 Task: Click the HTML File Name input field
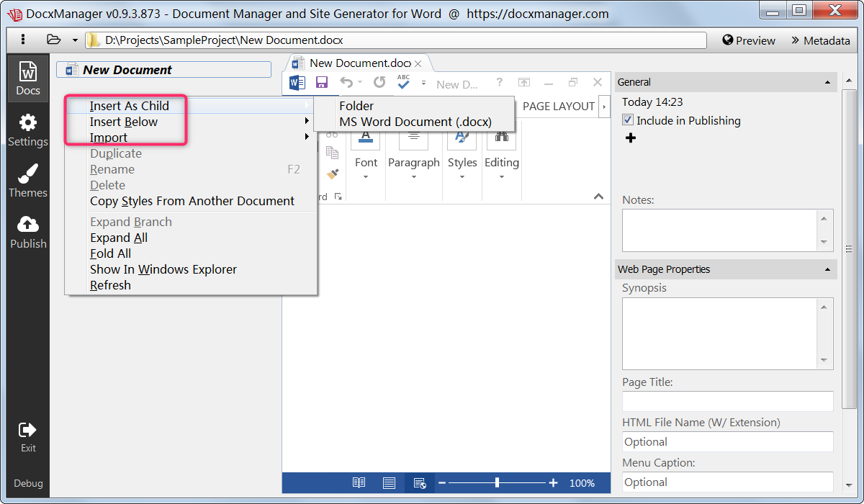coord(727,441)
